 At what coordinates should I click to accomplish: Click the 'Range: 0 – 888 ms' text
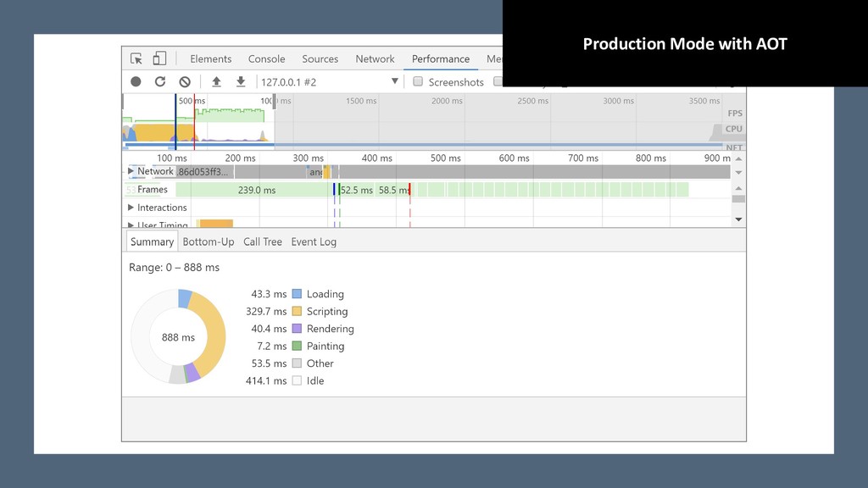(x=174, y=267)
